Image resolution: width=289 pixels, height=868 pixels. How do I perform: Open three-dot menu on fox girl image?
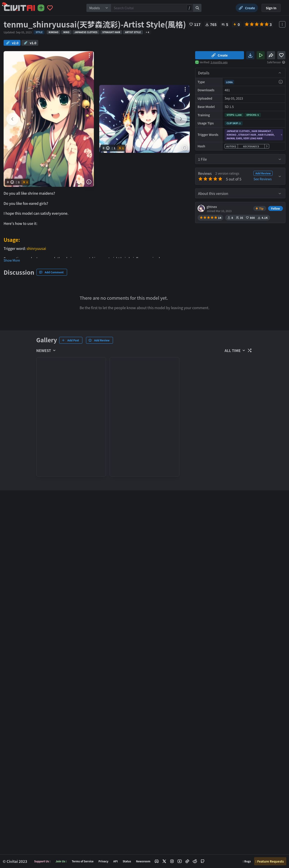point(185,89)
